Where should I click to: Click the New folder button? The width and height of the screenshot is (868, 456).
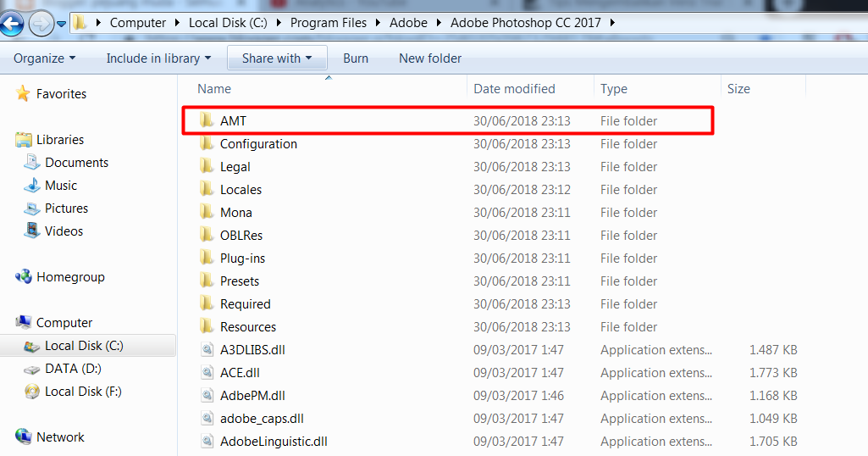[x=430, y=58]
